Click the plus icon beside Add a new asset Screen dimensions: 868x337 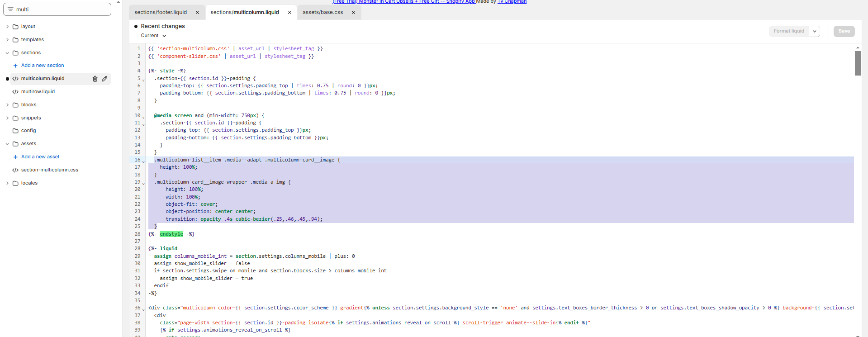click(x=15, y=157)
